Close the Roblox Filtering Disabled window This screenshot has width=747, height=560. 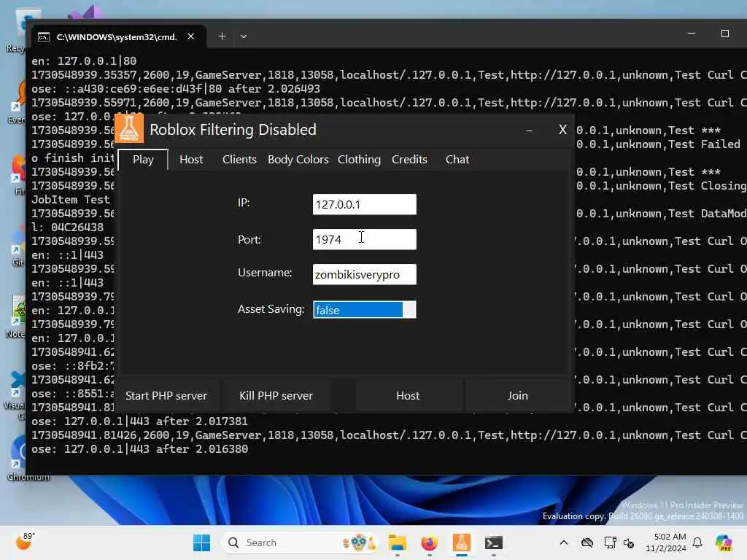tap(562, 130)
